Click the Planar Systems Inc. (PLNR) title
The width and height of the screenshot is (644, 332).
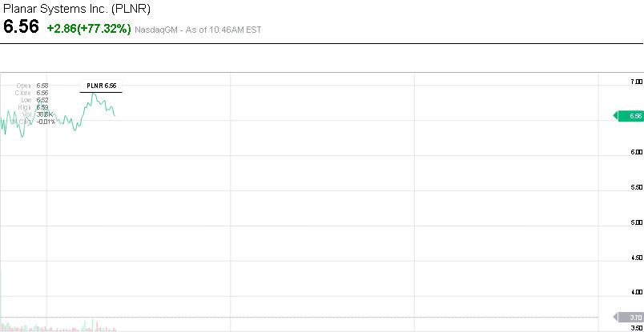76,9
